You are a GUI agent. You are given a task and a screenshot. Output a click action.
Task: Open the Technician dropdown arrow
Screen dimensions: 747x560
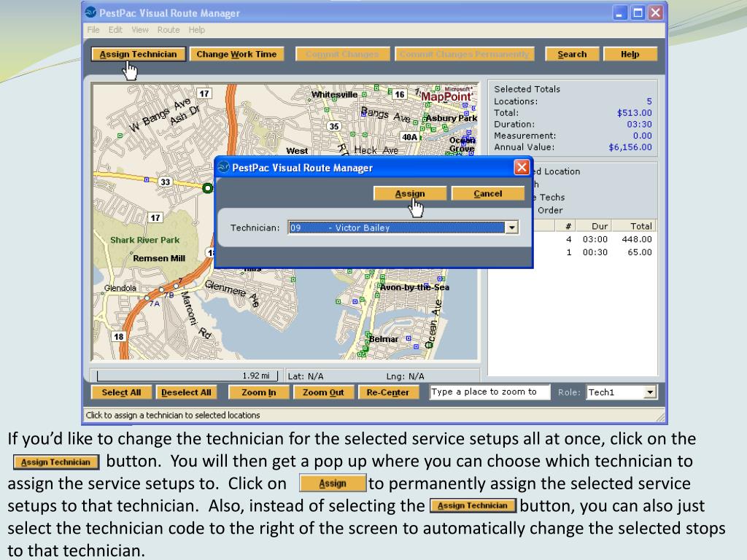[x=511, y=227]
